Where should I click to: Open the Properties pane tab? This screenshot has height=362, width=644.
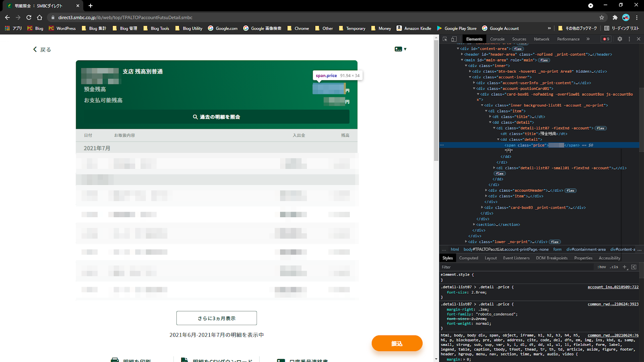click(x=583, y=258)
